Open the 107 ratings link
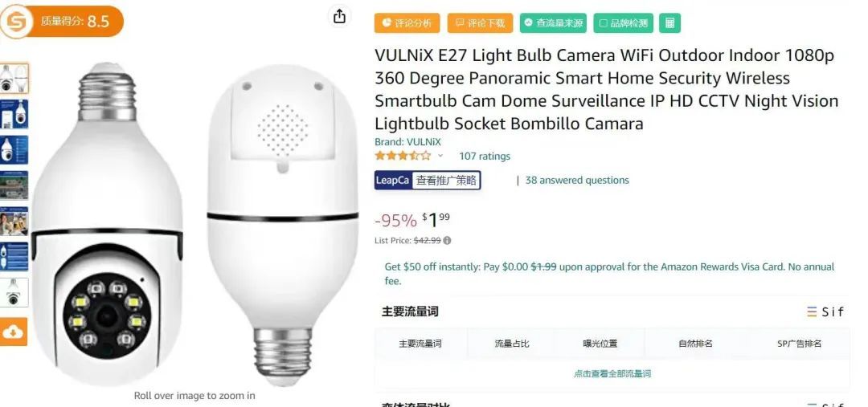 (485, 157)
